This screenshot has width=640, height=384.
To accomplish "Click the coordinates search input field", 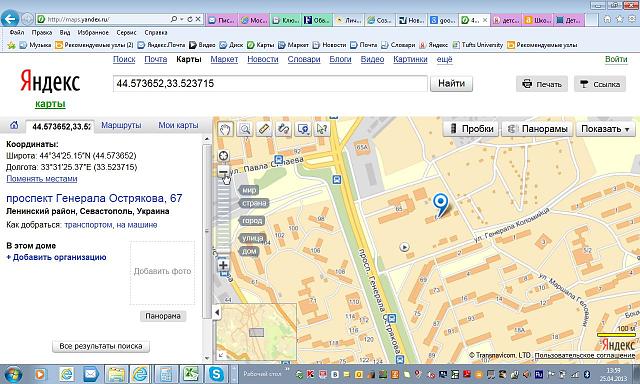I will 270,84.
